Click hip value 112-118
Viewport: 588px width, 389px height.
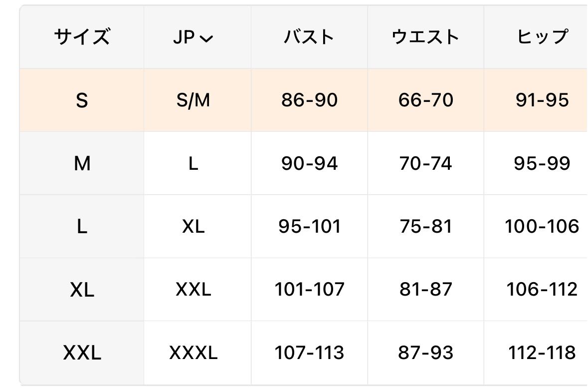(542, 353)
